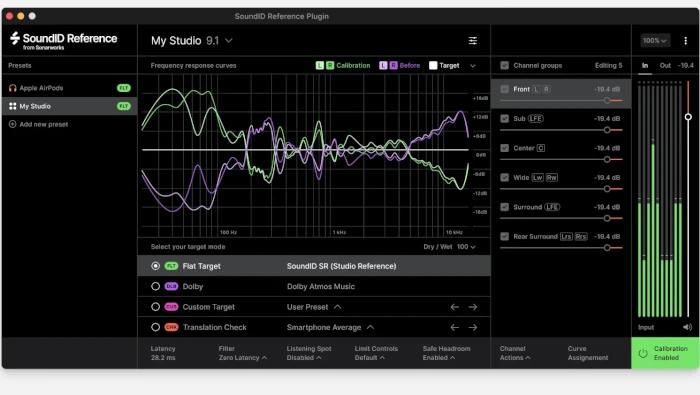Select the Apple AirPods preset

pyautogui.click(x=69, y=88)
